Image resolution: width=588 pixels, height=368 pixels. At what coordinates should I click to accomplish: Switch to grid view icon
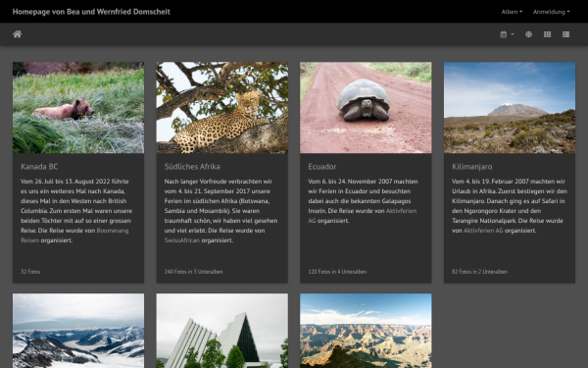(x=547, y=34)
